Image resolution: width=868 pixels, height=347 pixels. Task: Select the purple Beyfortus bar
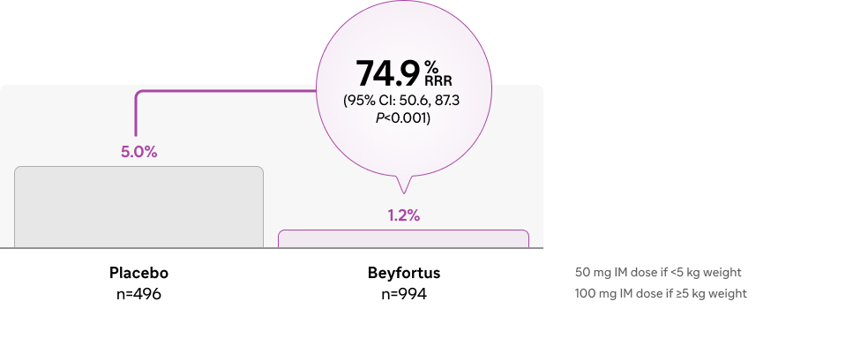pyautogui.click(x=403, y=239)
